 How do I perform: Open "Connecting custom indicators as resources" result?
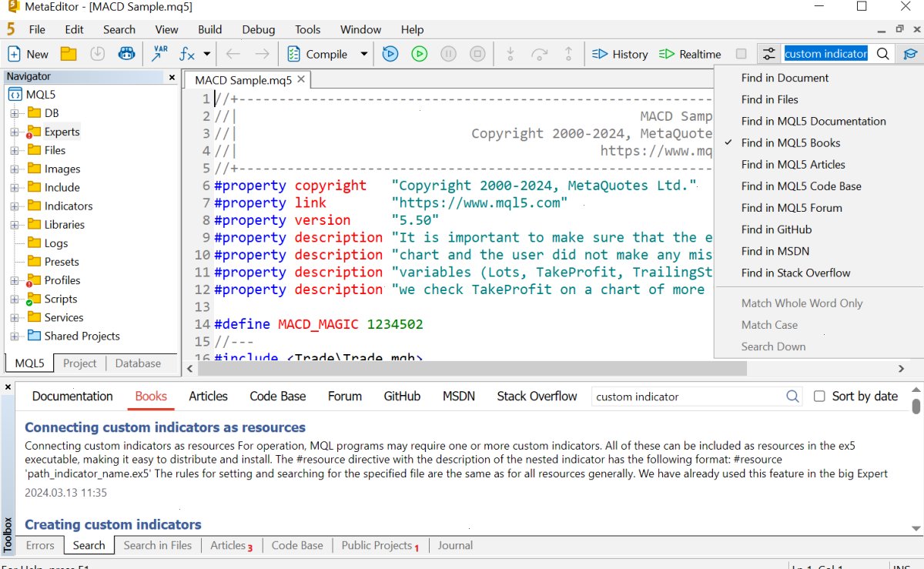(165, 427)
